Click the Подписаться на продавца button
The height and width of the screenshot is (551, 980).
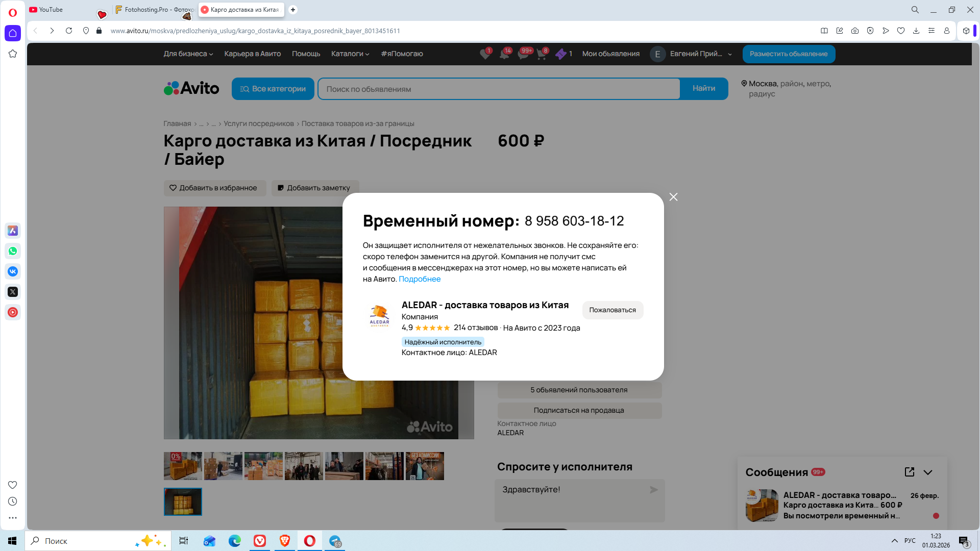[x=579, y=410]
